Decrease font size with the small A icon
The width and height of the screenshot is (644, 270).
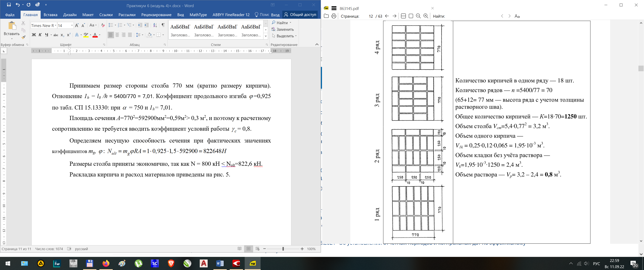click(x=83, y=25)
